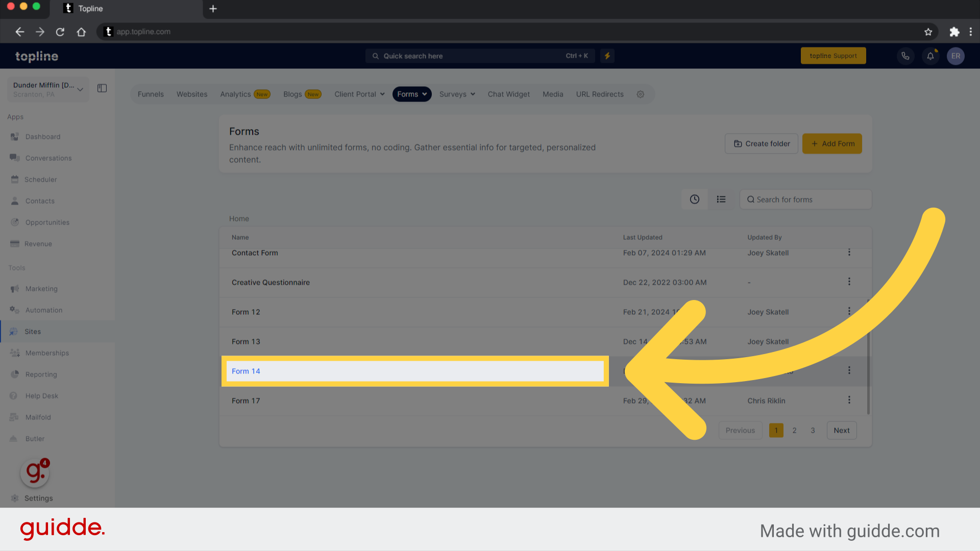Click the Marketing tools icon

click(x=15, y=289)
